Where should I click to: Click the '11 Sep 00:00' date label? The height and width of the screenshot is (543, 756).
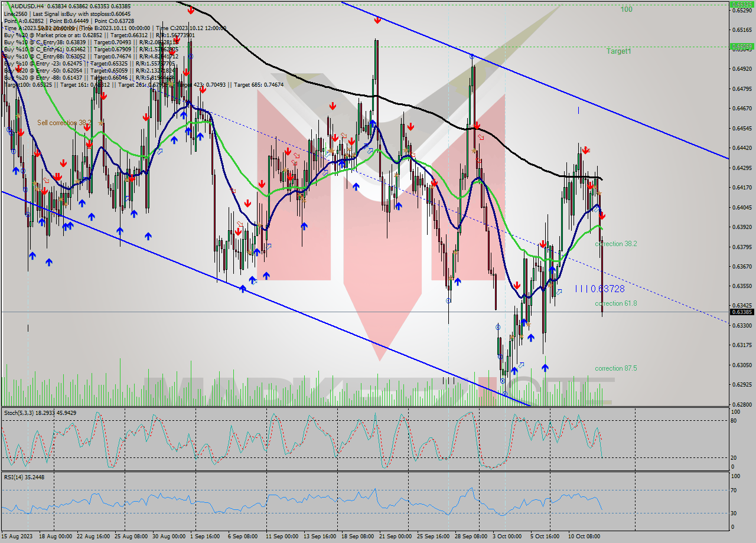[282, 537]
